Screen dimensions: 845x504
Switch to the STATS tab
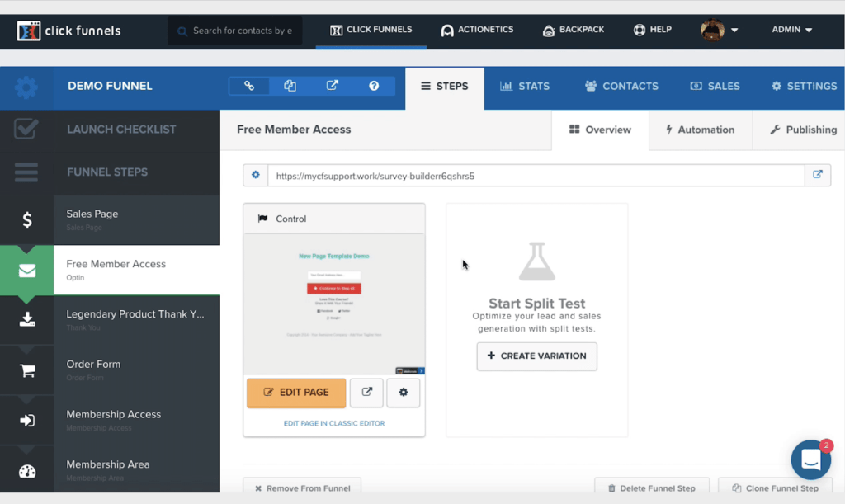tap(525, 86)
